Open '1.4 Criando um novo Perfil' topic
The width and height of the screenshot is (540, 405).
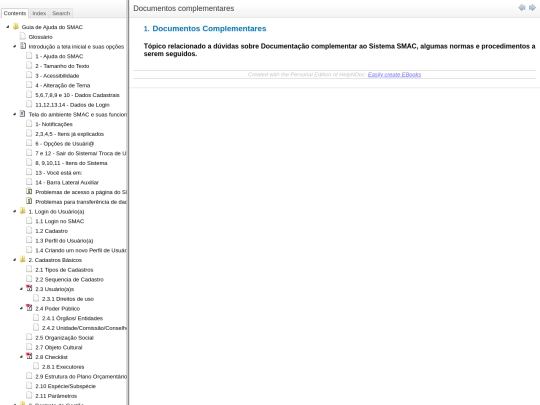[x=81, y=250]
